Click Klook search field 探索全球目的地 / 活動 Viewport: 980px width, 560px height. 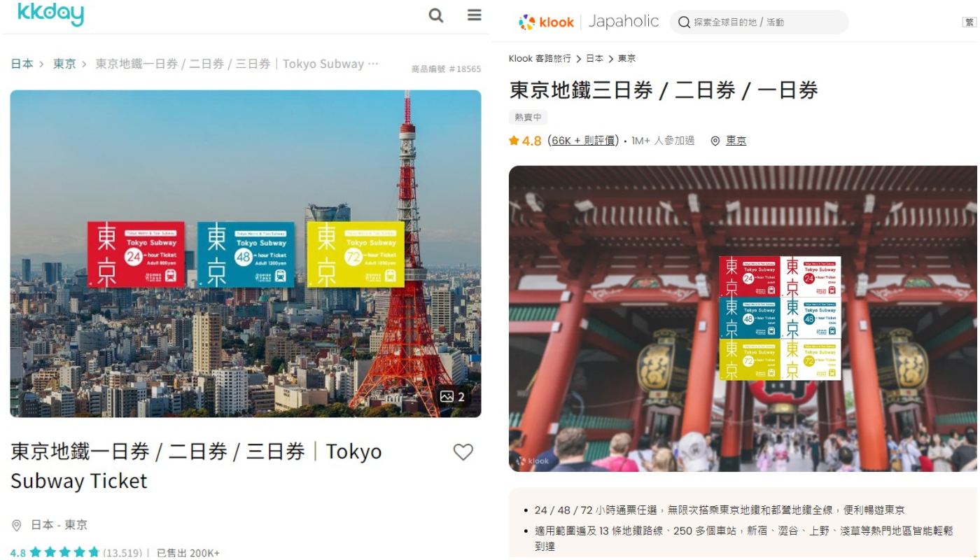[x=759, y=22]
